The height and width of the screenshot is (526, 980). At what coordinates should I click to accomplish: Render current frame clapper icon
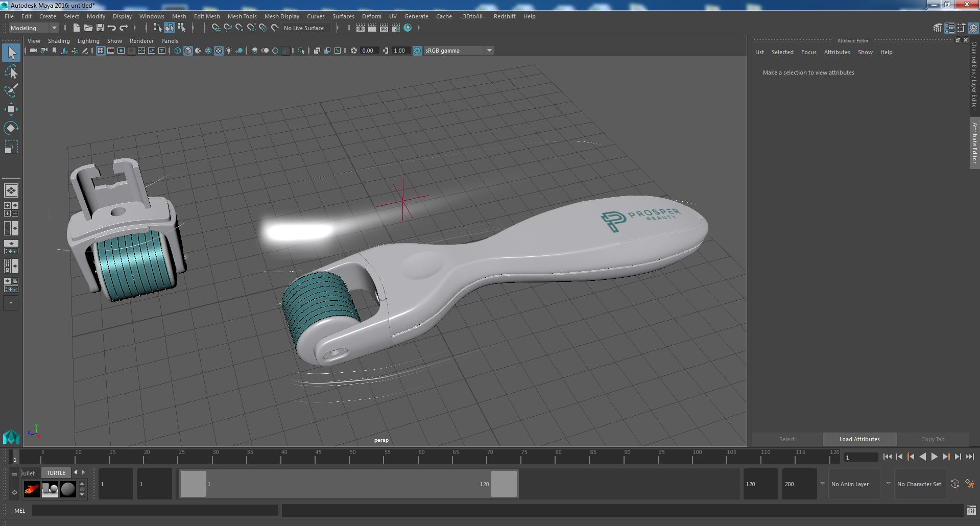tap(372, 28)
